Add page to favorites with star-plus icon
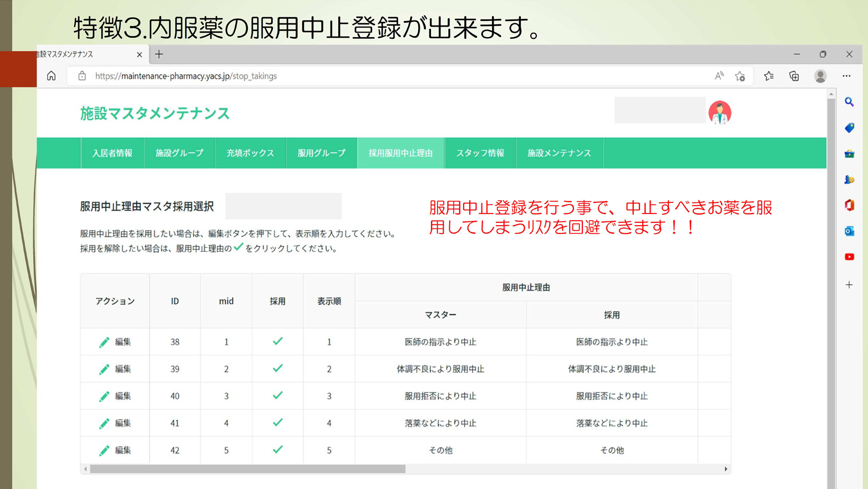This screenshot has height=489, width=868. coord(740,76)
